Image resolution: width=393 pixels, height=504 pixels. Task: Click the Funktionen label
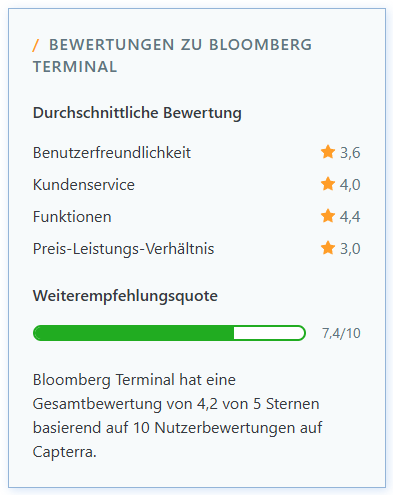pyautogui.click(x=72, y=217)
